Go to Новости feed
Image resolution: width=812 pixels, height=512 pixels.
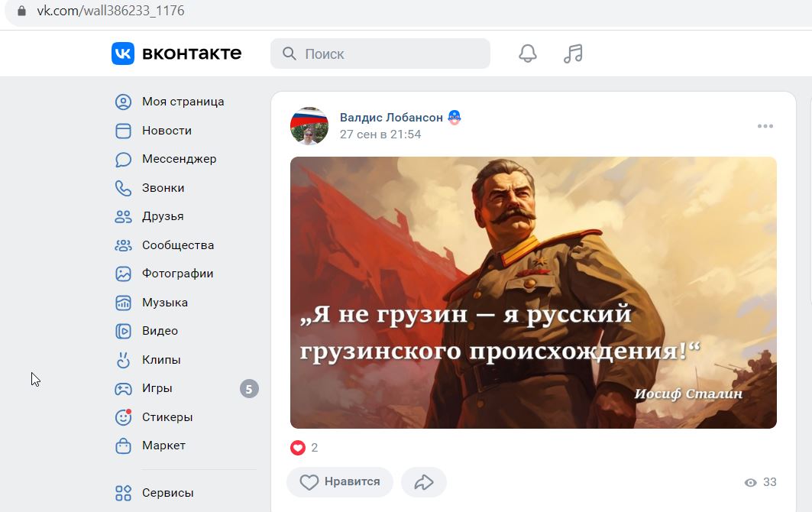154,131
